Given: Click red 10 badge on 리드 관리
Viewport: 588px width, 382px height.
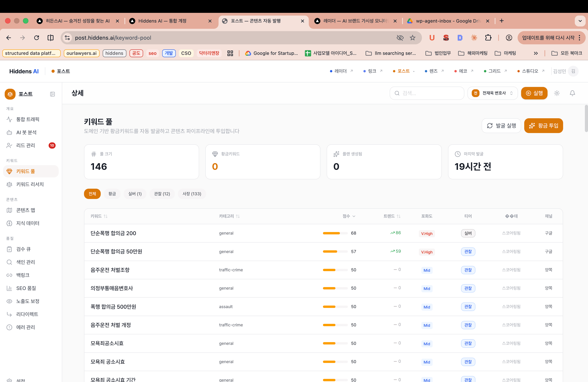Looking at the screenshot, I should tap(52, 145).
